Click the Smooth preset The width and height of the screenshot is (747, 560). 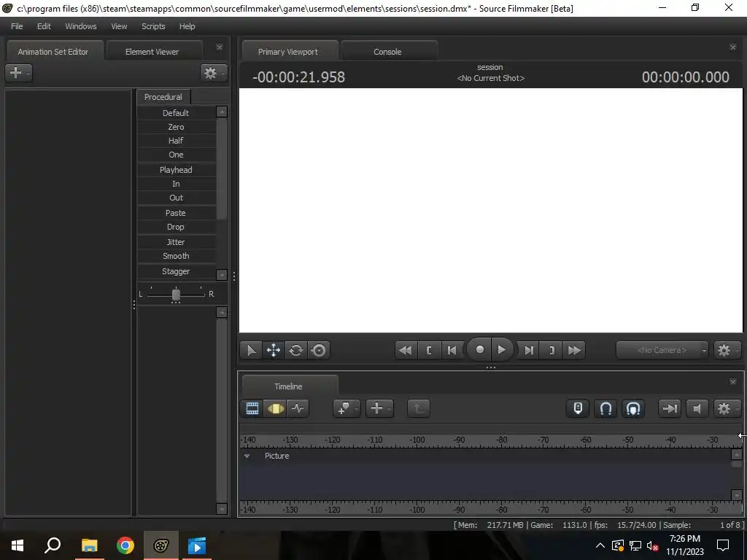coord(176,256)
